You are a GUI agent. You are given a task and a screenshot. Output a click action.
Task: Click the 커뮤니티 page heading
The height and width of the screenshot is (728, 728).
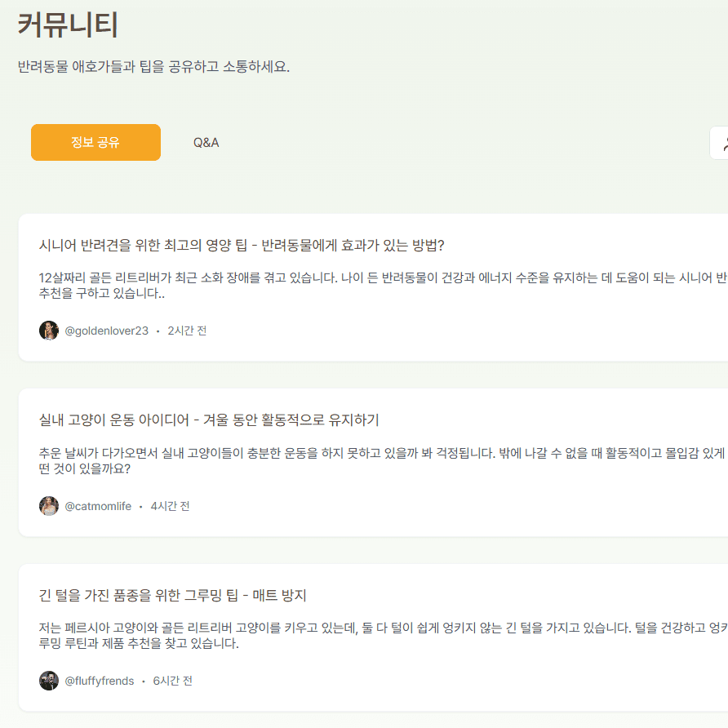pyautogui.click(x=68, y=26)
